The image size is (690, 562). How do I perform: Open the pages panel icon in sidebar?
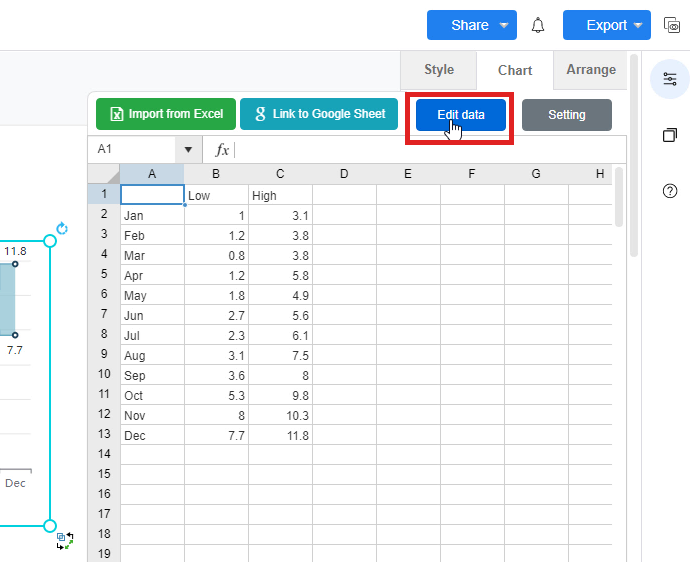(670, 135)
